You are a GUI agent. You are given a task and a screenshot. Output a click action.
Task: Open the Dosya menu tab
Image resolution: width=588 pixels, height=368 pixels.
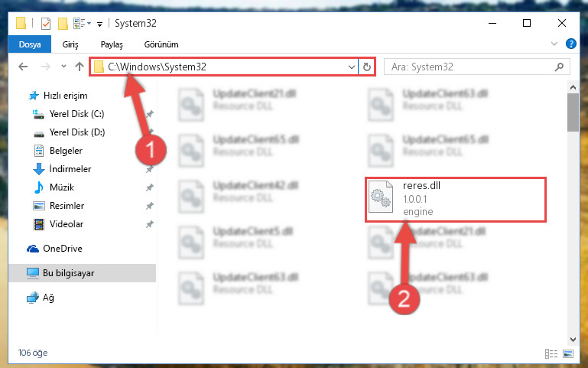(x=30, y=44)
